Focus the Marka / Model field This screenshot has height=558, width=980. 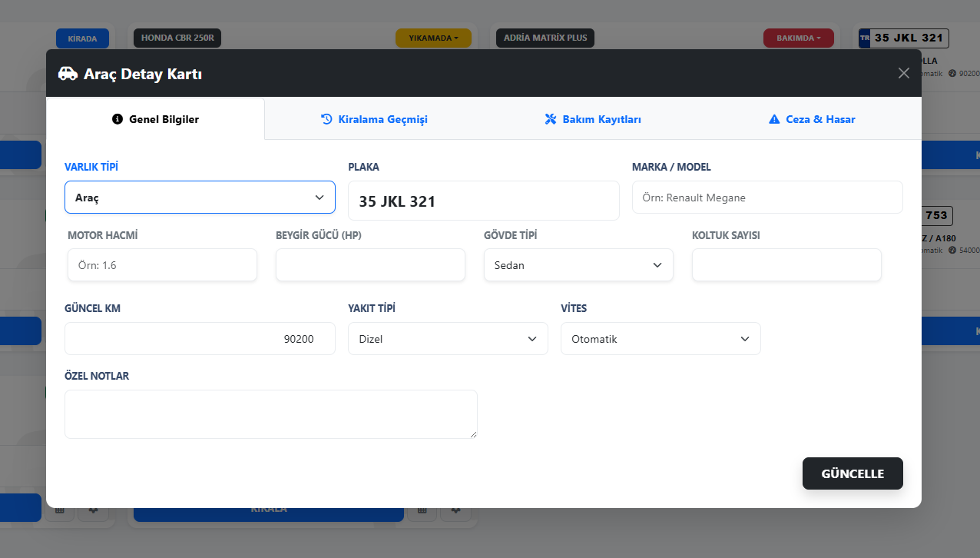pos(766,198)
